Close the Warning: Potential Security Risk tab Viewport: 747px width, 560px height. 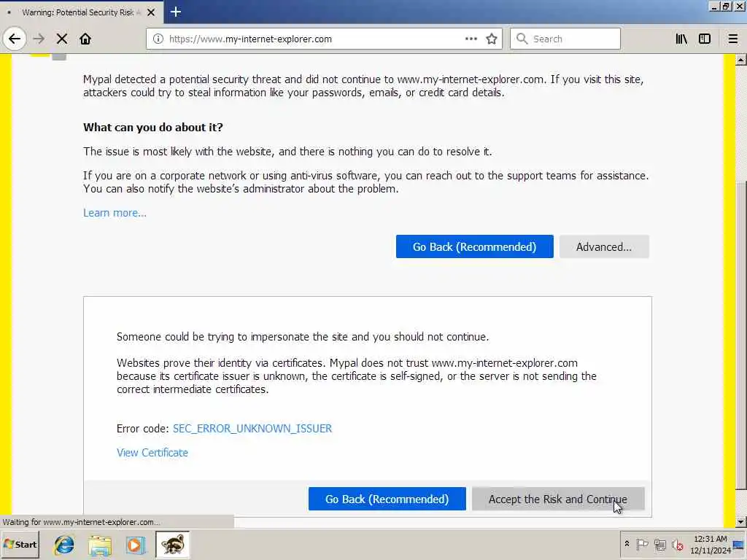point(150,12)
